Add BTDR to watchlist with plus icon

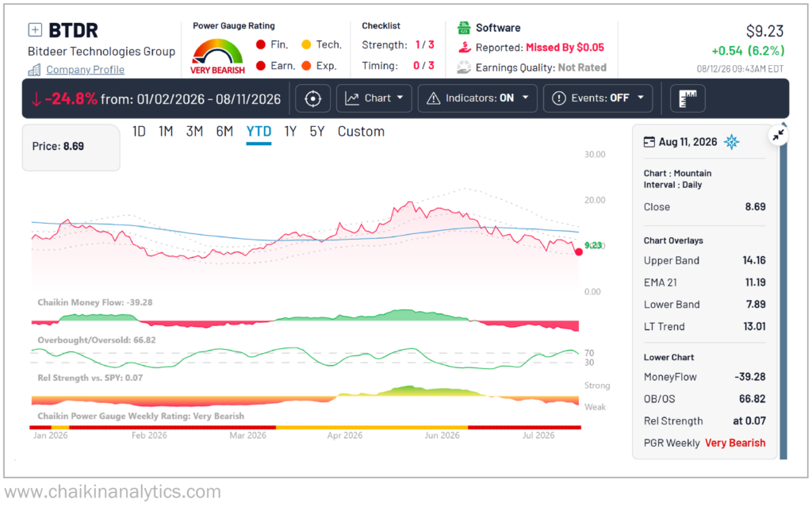[35, 30]
